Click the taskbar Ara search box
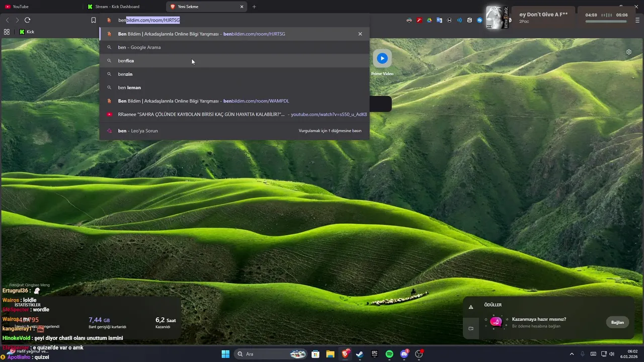The image size is (644, 362). [x=272, y=354]
